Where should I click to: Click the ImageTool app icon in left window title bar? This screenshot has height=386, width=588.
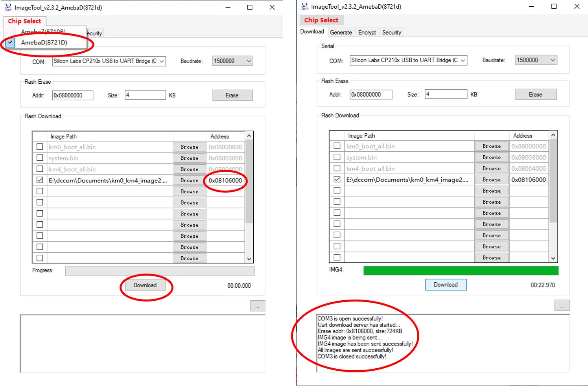8,7
